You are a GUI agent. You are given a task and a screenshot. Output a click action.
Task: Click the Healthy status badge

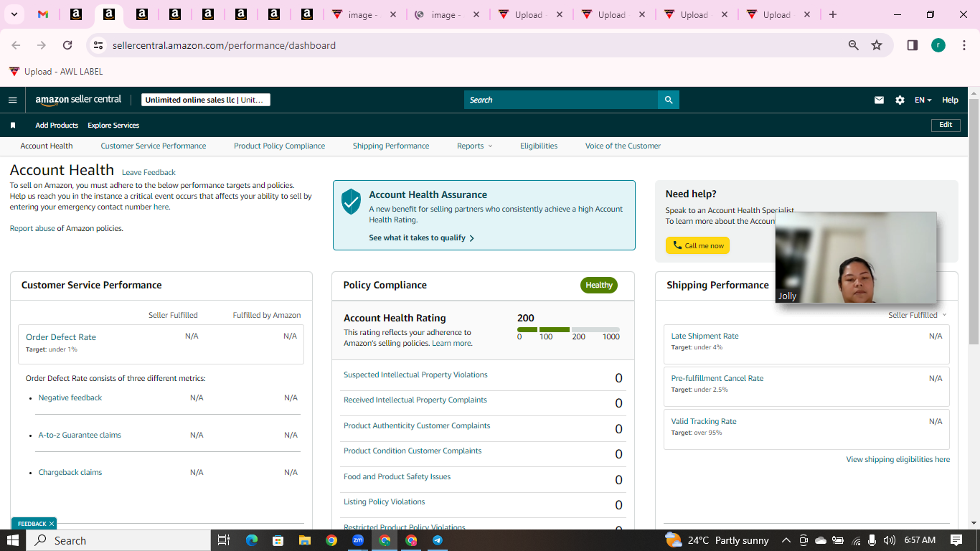[599, 285]
